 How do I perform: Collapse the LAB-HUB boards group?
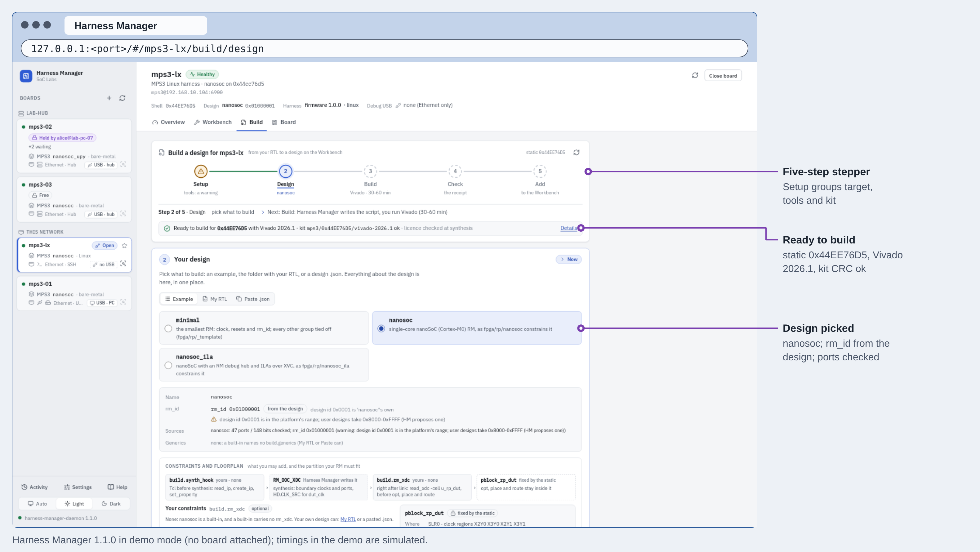point(33,114)
